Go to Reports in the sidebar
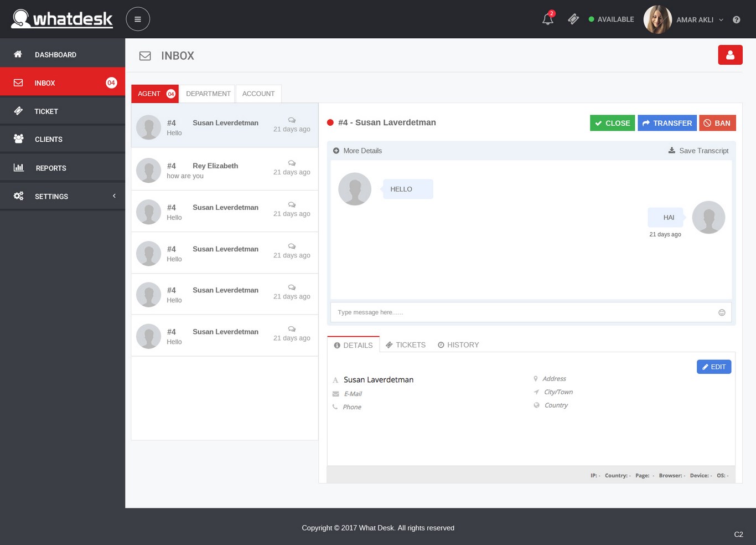Viewport: 756px width, 545px height. tap(51, 168)
